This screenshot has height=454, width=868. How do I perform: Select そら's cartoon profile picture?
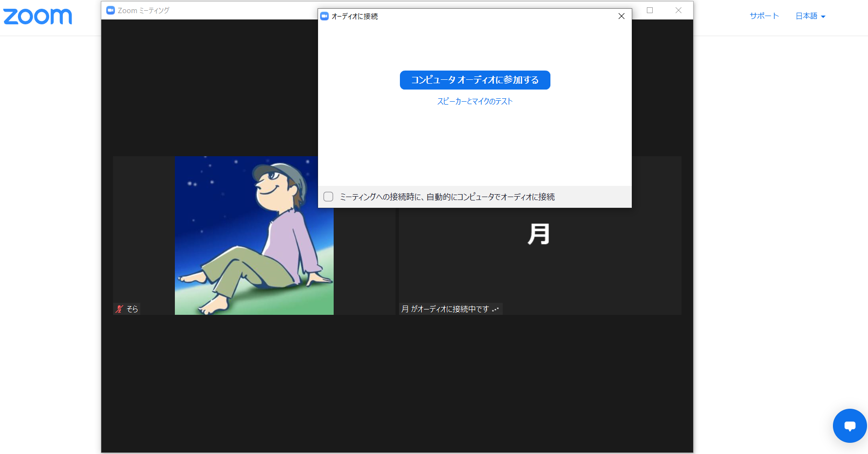pyautogui.click(x=254, y=236)
